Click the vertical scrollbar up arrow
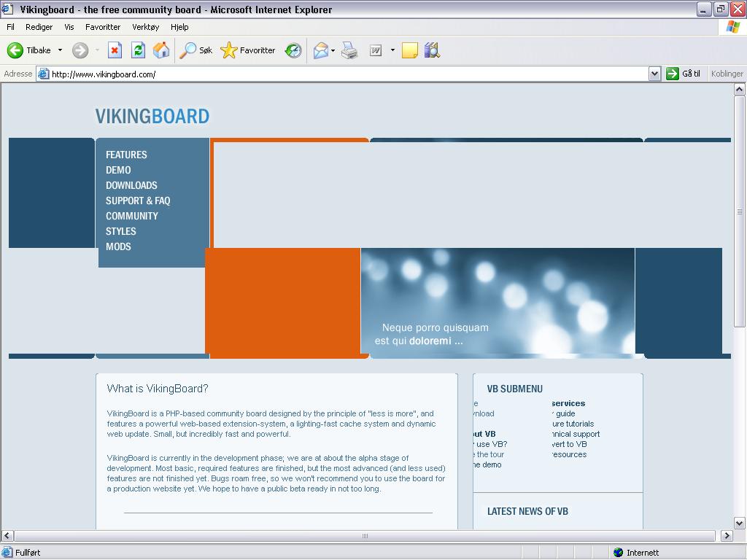 coord(740,89)
